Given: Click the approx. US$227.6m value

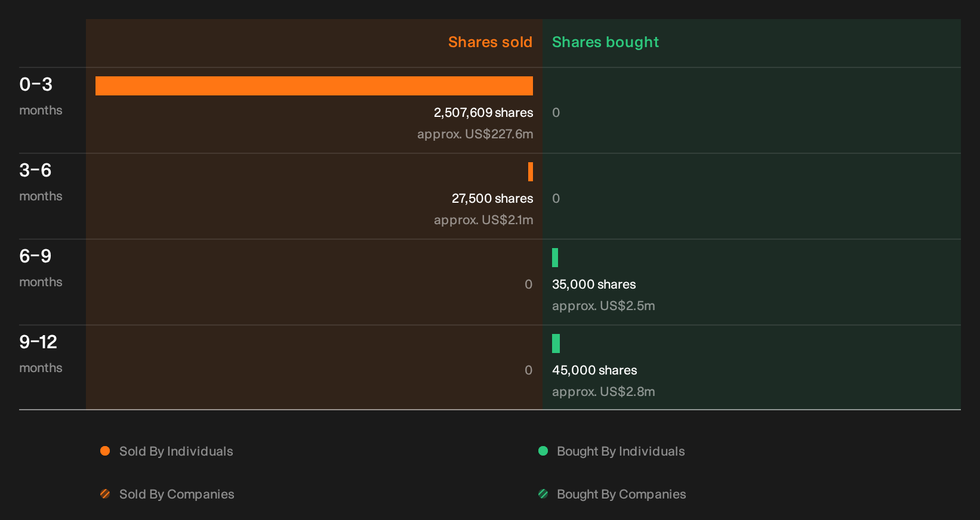Looking at the screenshot, I should coord(475,134).
